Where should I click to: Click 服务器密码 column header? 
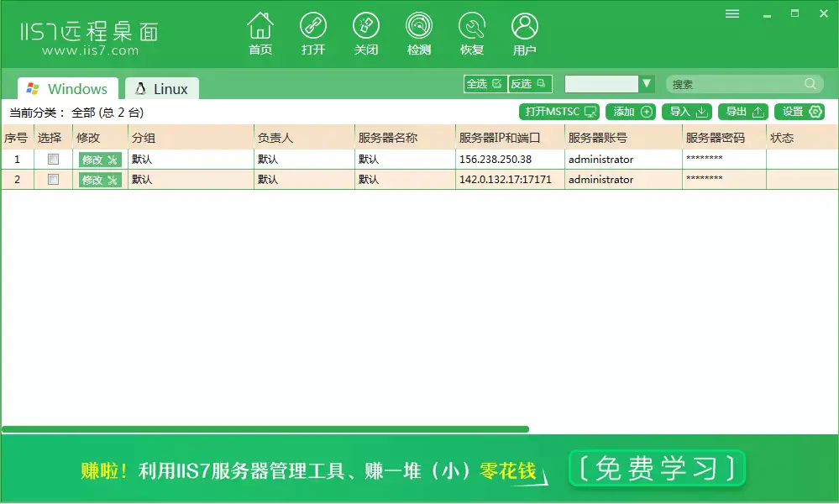point(724,138)
